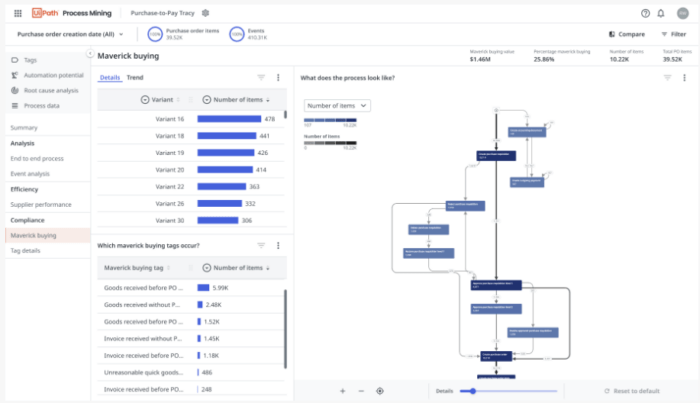Open the Variant column selector
Viewport: 700px width, 403px height.
pos(145,100)
